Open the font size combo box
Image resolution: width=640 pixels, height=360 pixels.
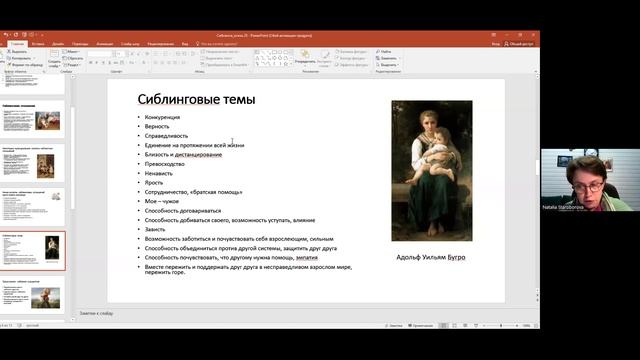[120, 54]
